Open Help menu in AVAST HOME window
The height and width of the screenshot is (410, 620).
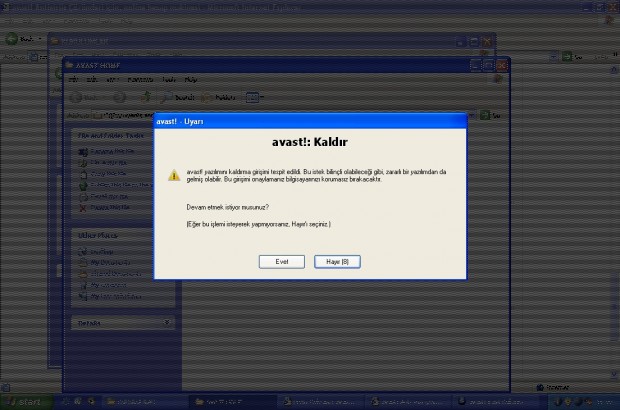tap(191, 79)
